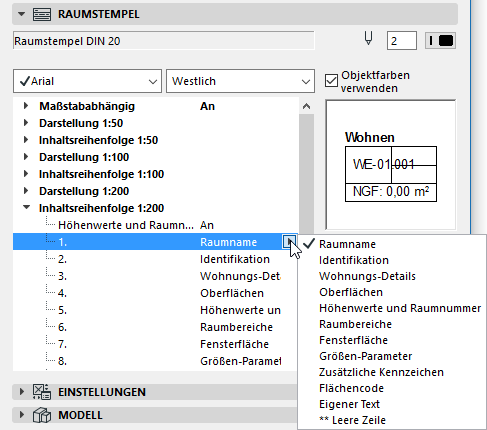Expand the EINSTELLUNGEN panel
This screenshot has width=487, height=430.
[22, 392]
